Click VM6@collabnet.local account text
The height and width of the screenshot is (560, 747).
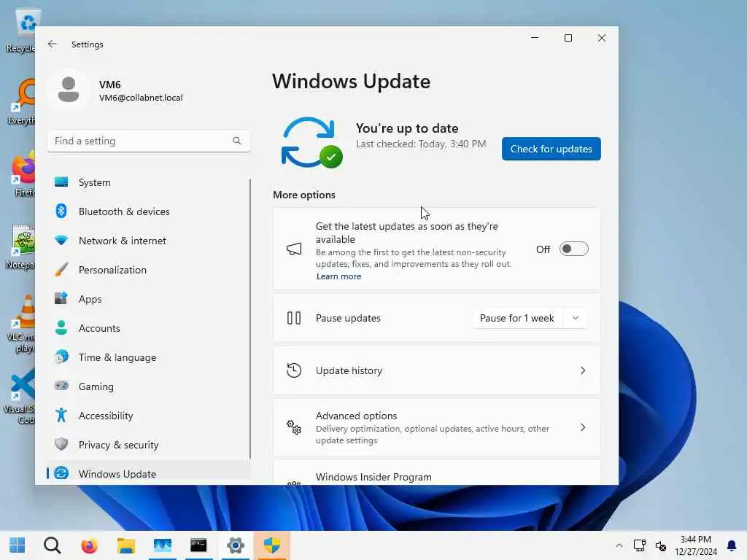coord(141,98)
